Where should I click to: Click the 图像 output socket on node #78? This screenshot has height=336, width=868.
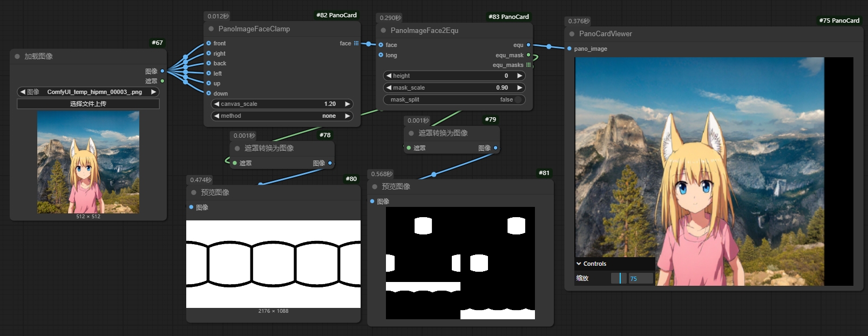330,163
